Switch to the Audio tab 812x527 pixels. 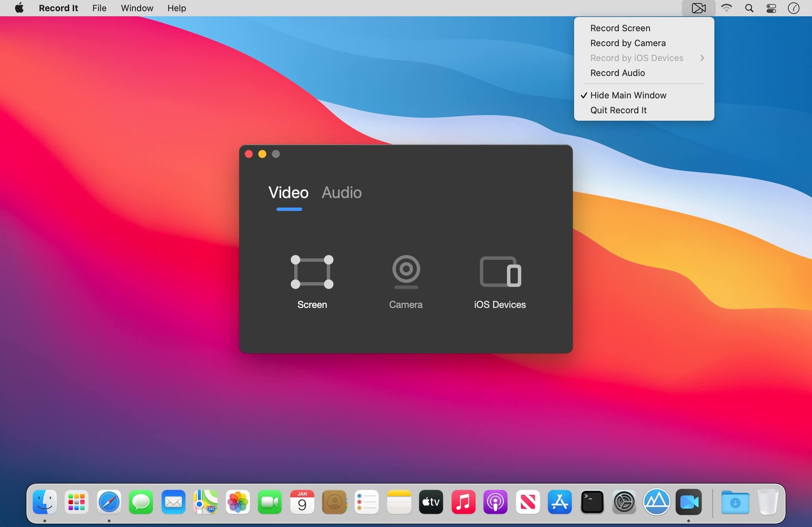coord(342,193)
